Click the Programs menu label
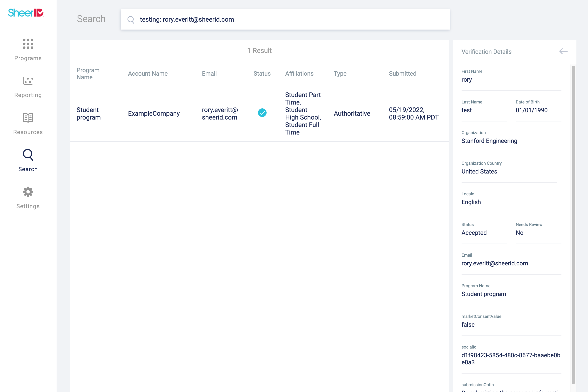This screenshot has width=588, height=392. 28,58
